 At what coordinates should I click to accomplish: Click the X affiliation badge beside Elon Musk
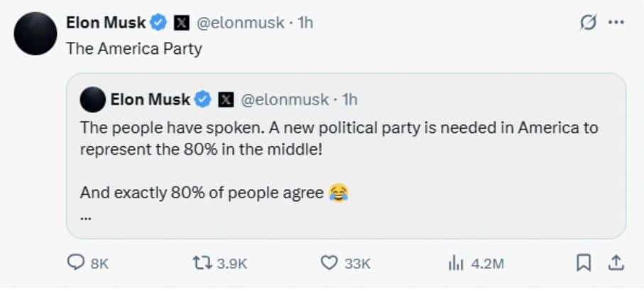click(x=181, y=23)
